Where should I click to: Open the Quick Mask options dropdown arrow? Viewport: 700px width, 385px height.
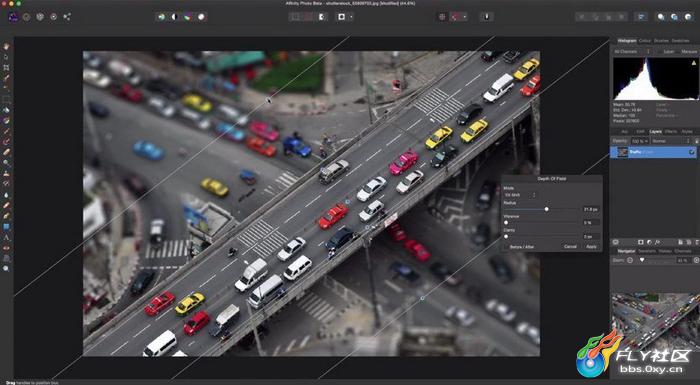pos(351,17)
